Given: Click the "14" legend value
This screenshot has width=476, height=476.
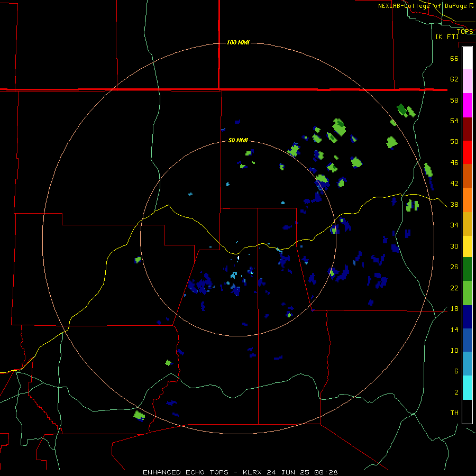Looking at the screenshot, I should click(454, 329).
